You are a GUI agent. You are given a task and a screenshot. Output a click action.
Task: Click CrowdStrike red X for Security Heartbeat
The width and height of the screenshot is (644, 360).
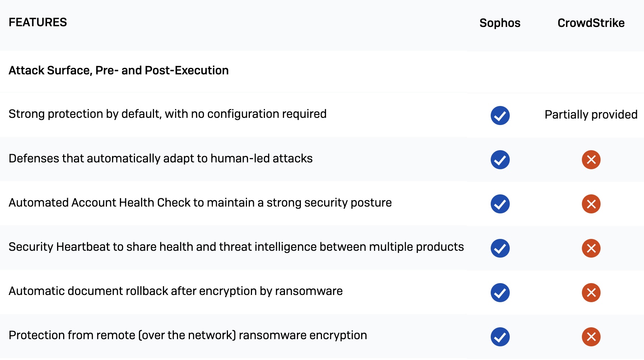(x=591, y=248)
